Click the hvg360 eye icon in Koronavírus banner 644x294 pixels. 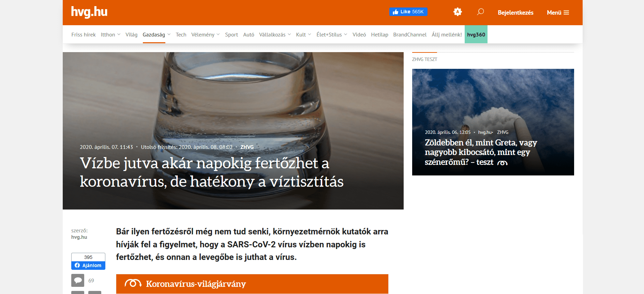tap(133, 283)
